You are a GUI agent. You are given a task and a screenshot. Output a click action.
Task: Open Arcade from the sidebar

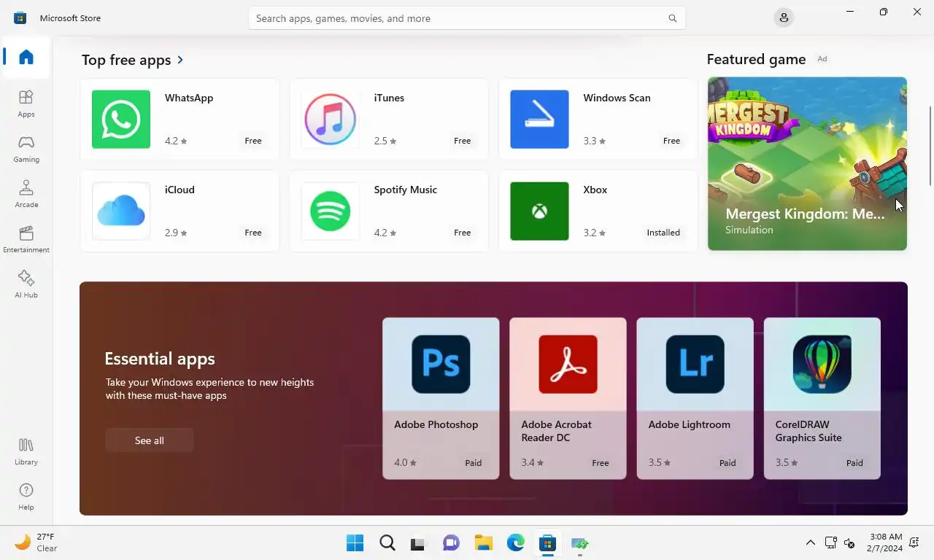click(x=26, y=193)
